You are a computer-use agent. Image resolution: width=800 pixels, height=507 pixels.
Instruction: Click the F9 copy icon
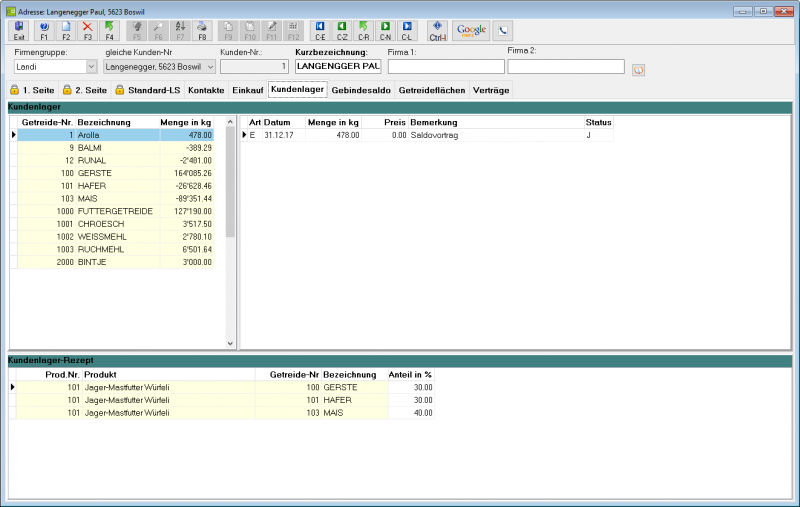click(228, 31)
